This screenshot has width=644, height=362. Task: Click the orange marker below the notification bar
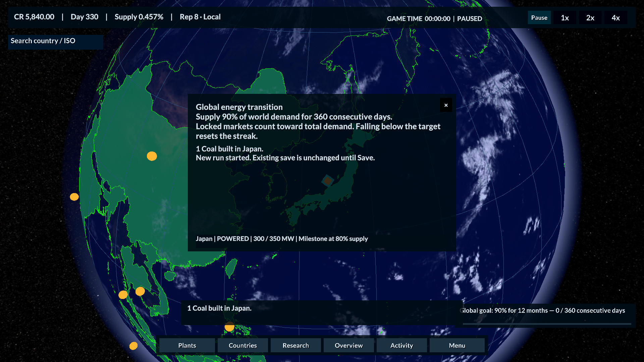coord(229,327)
